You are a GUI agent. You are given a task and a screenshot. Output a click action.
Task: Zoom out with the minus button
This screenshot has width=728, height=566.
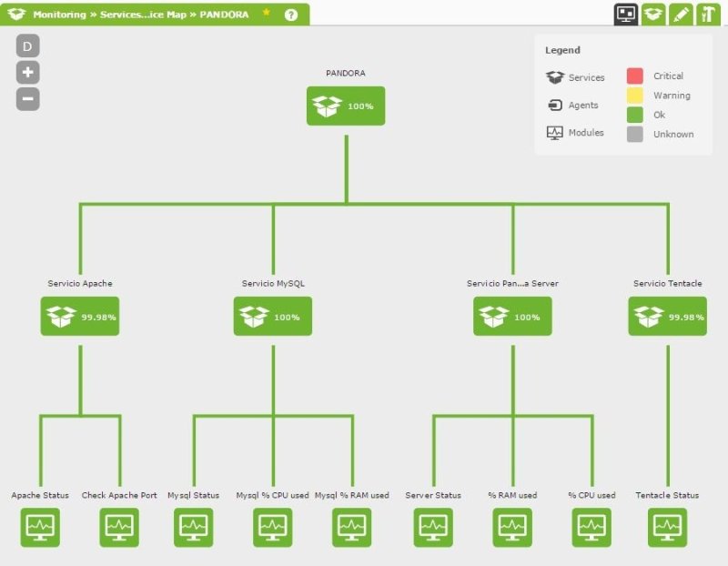(x=28, y=99)
